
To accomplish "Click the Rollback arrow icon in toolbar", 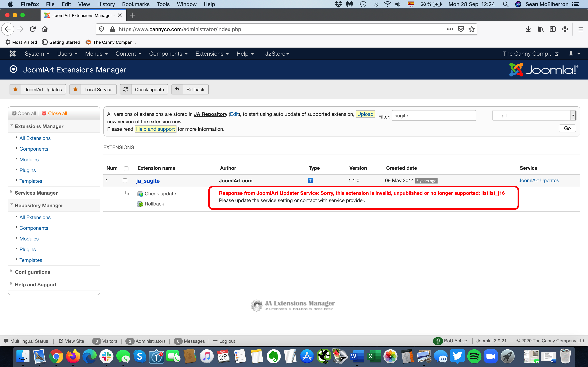I will point(177,90).
